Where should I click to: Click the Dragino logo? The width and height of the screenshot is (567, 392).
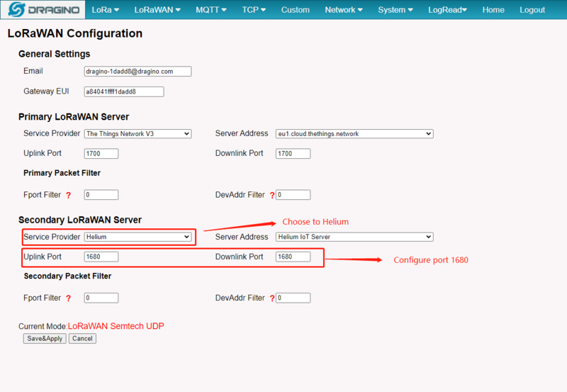tap(43, 9)
